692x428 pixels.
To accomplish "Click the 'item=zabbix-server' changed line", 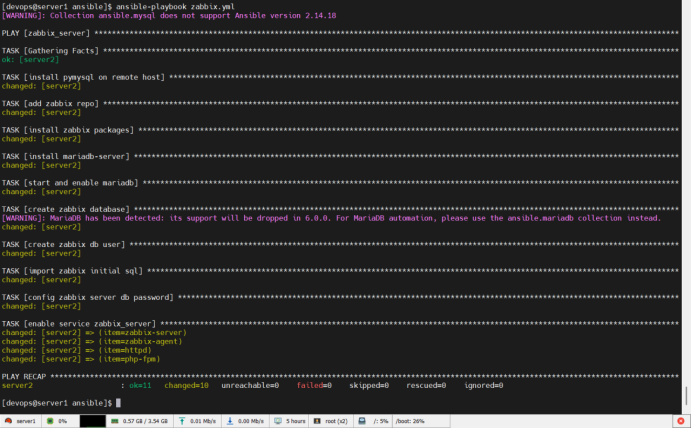I will point(94,333).
